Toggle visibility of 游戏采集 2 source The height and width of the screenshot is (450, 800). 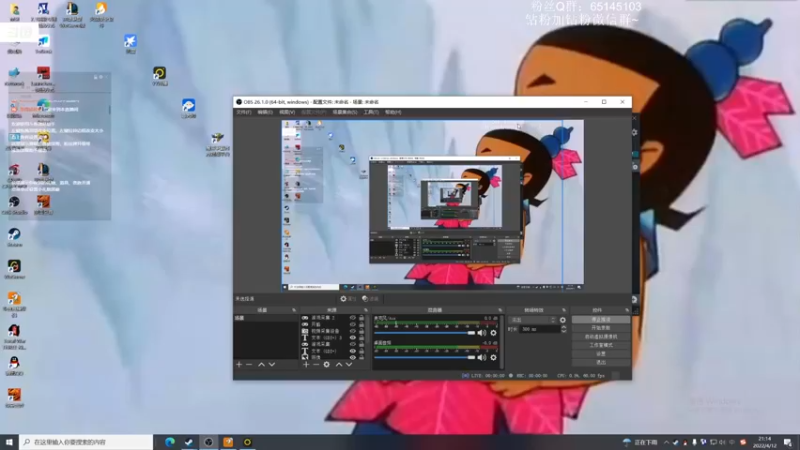click(353, 318)
